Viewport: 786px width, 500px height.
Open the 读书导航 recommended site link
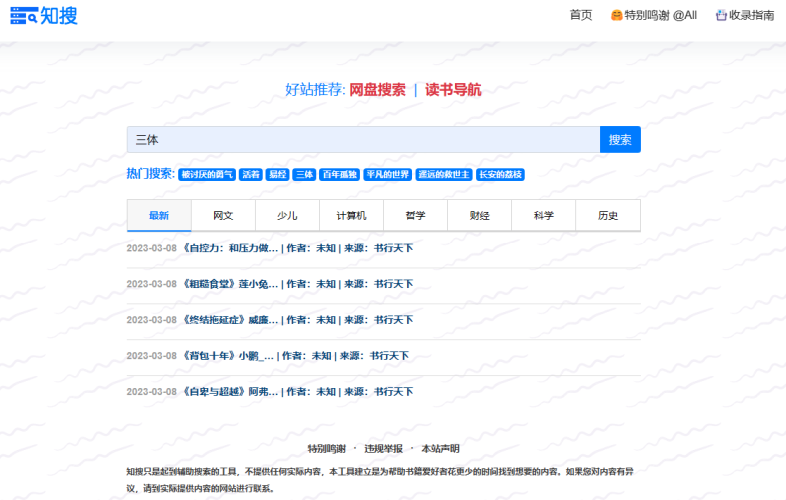tap(453, 90)
